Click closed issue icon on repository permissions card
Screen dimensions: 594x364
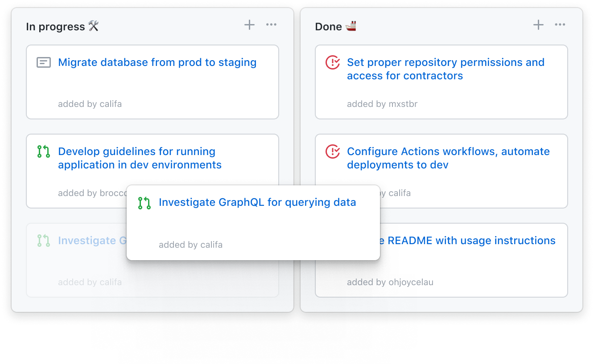pyautogui.click(x=333, y=63)
